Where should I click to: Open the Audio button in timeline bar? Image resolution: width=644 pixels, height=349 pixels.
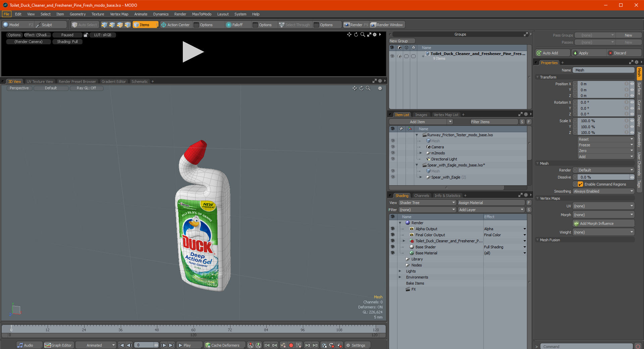tap(29, 345)
